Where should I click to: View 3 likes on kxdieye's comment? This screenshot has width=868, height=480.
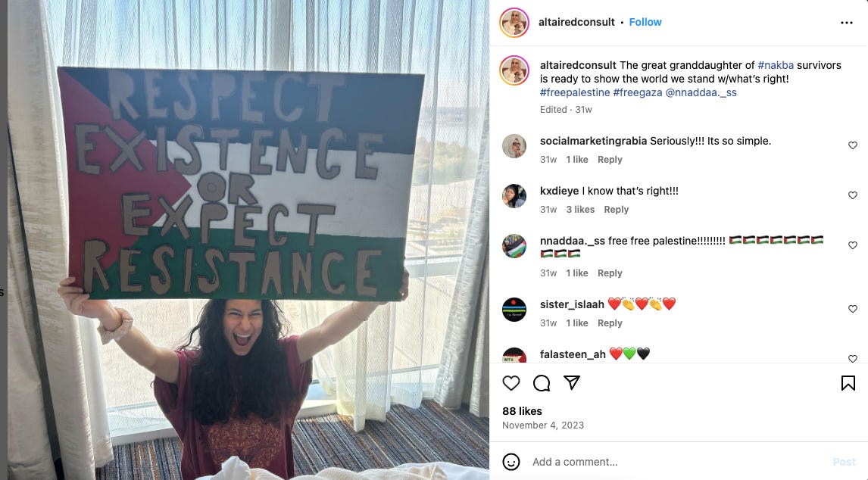click(x=580, y=209)
